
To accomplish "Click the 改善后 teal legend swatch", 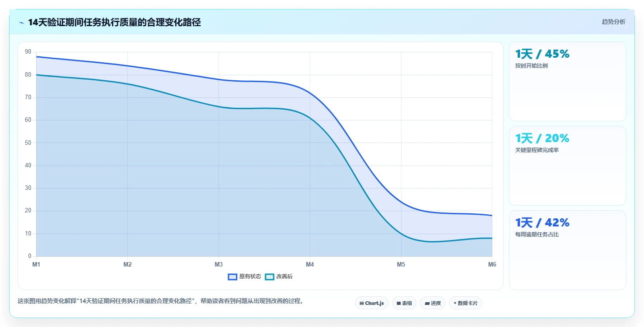I will (x=270, y=276).
